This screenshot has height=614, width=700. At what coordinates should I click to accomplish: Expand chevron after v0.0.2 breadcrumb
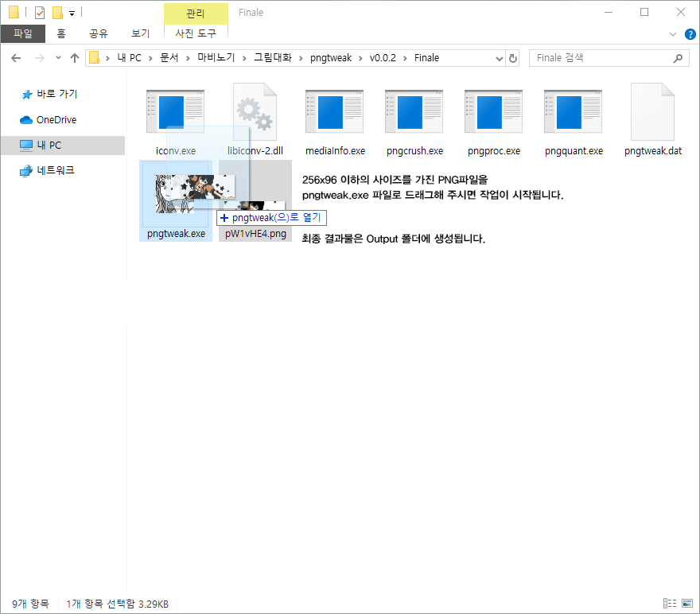405,58
